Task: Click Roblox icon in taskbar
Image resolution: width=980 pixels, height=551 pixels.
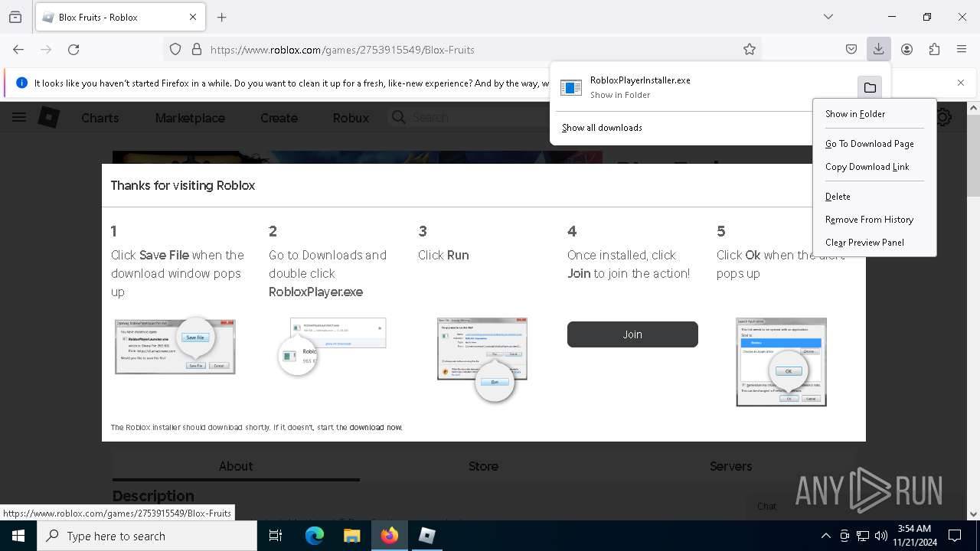Action: coord(427,536)
